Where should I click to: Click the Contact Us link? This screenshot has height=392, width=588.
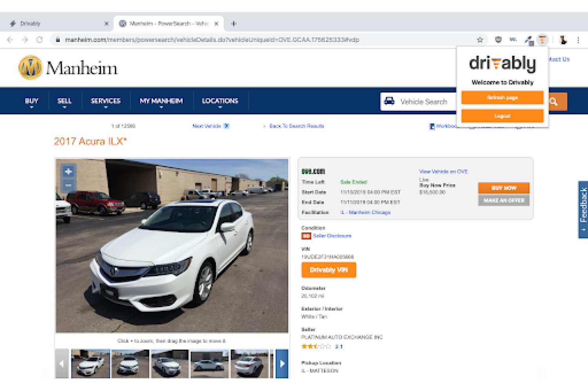559,59
